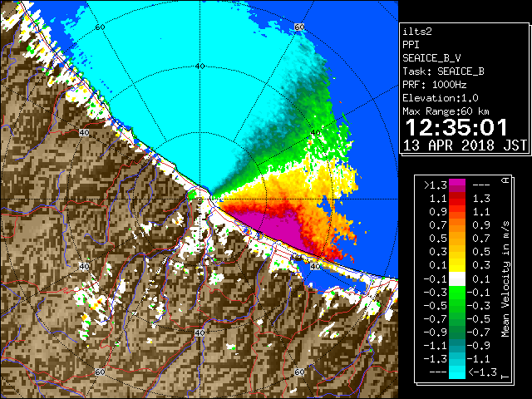Click the small green echo marker at the radar center
Image resolution: width=532 pixels, height=399 pixels.
(x=192, y=195)
